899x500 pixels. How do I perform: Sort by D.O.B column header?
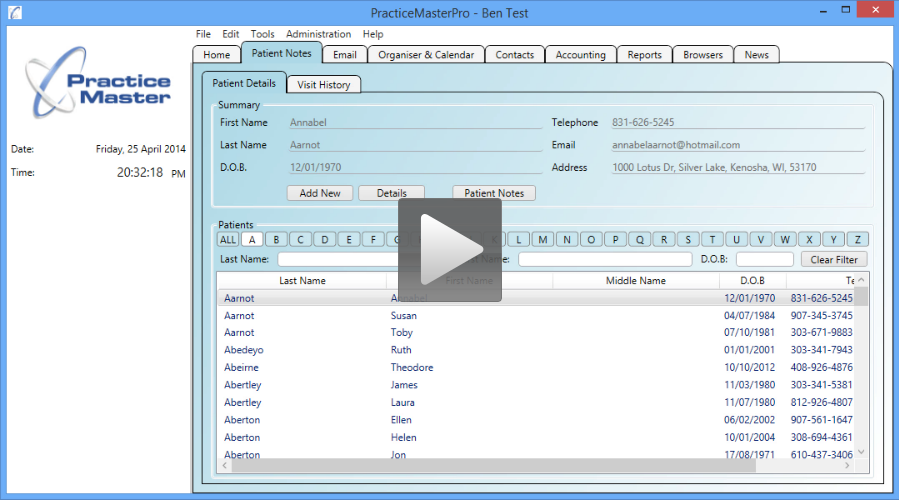pos(752,280)
